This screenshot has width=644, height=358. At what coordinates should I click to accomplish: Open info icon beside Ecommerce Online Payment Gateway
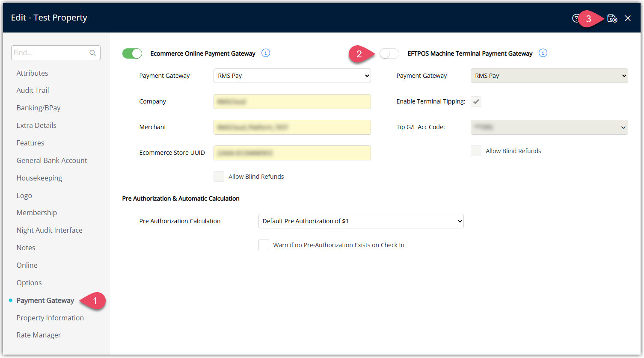tap(266, 53)
